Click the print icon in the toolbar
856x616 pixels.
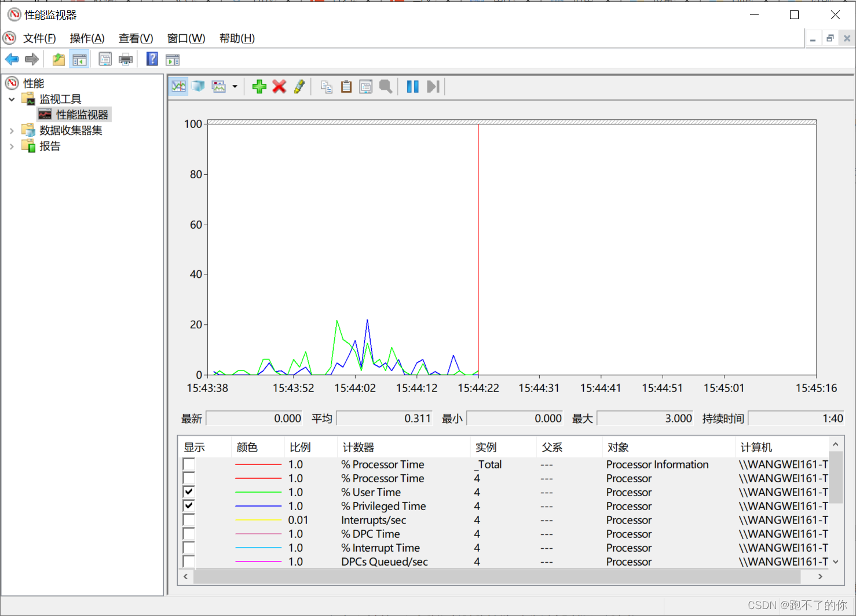(125, 59)
